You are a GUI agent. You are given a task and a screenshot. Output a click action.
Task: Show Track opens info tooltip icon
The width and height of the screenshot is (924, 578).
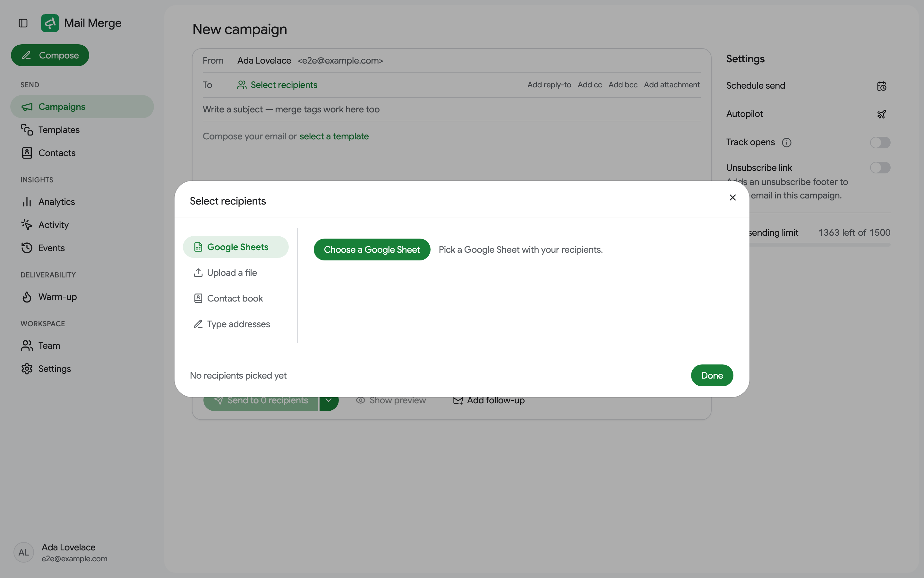click(787, 143)
